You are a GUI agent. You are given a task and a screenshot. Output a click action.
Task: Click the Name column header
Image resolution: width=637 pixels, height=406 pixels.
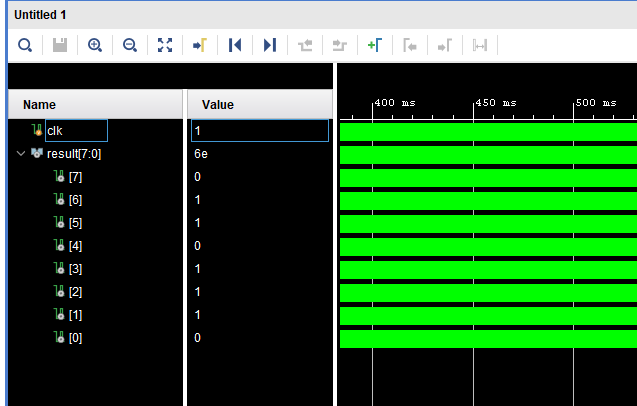click(95, 104)
